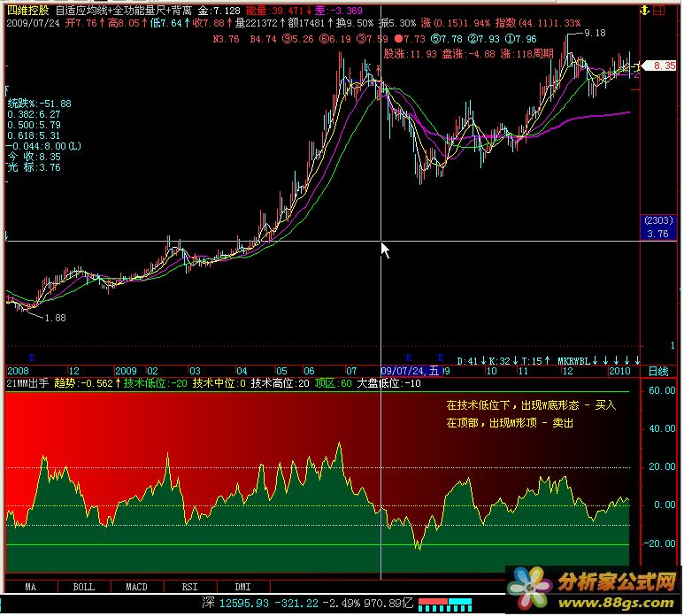684x616 pixels.
Task: Click the 日线 period selector
Action: tap(658, 371)
